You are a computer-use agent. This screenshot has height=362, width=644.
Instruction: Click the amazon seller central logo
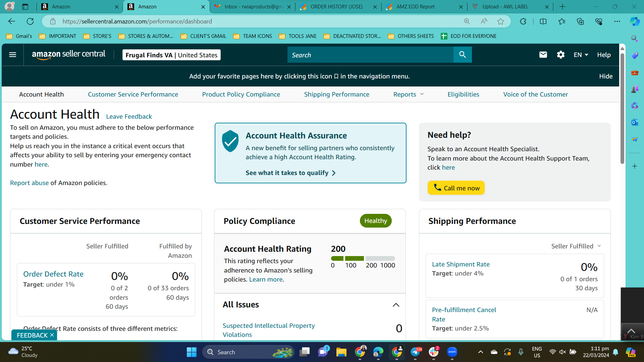pyautogui.click(x=69, y=55)
